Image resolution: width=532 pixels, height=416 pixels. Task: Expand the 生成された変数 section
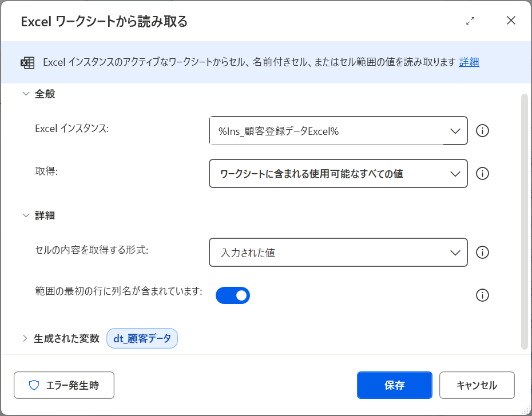(25, 338)
